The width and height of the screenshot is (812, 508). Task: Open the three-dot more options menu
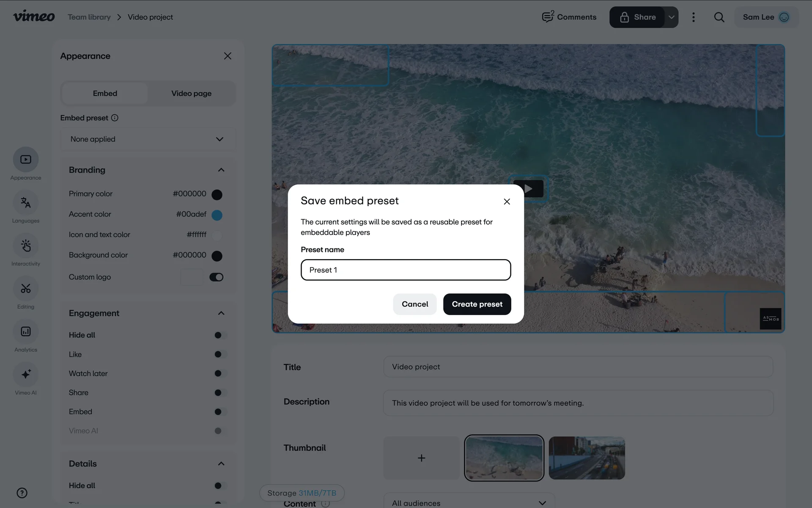(693, 17)
